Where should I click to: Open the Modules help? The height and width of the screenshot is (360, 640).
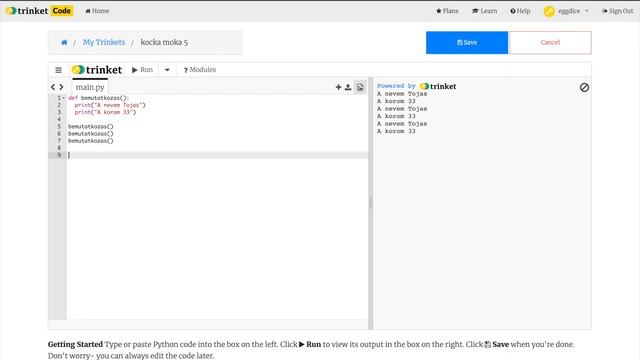200,70
